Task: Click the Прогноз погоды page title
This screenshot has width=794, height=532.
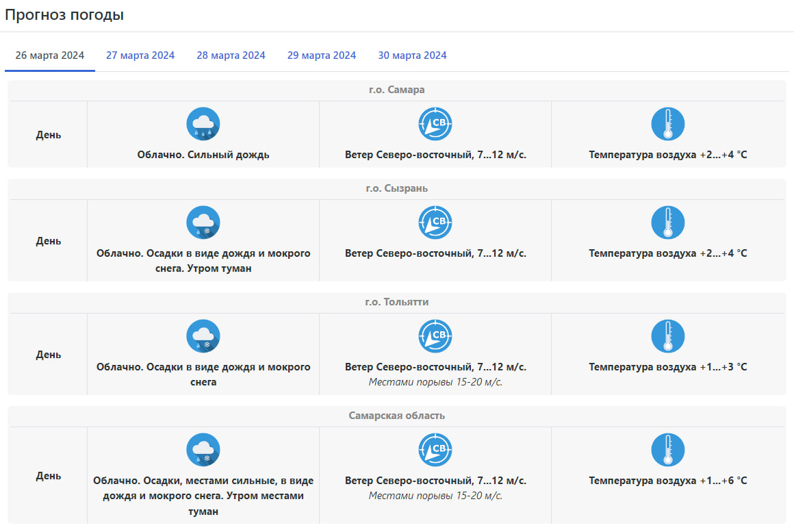Action: coord(64,15)
